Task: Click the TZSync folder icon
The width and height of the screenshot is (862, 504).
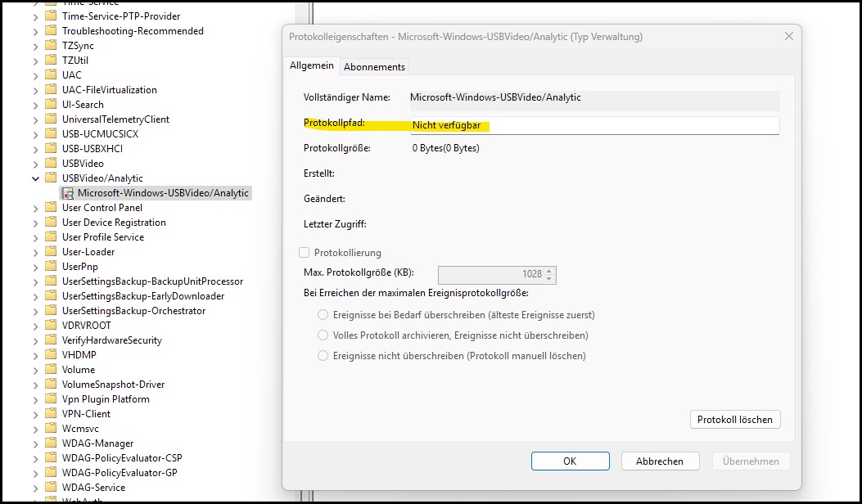Action: 51,45
